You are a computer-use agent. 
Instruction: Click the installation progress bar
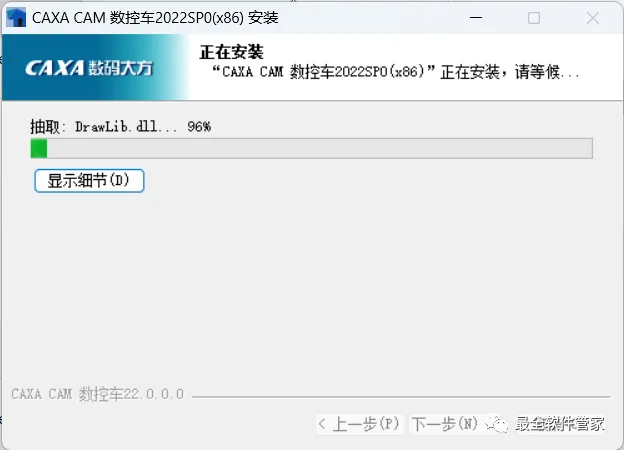pos(312,148)
